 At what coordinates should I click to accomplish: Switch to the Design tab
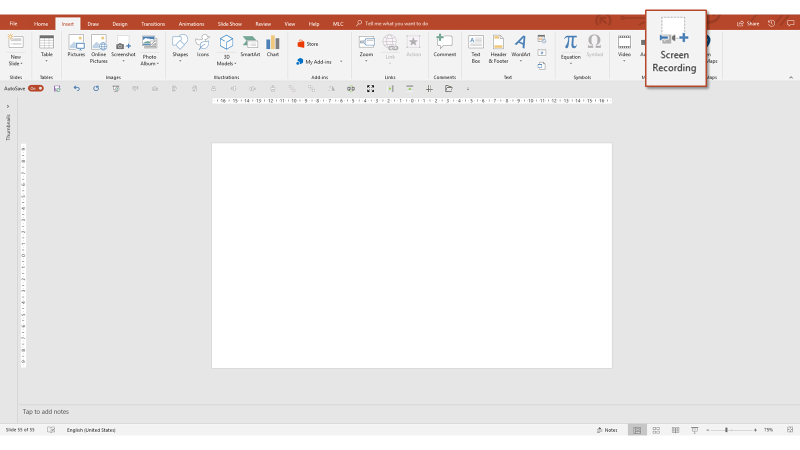[x=120, y=23]
